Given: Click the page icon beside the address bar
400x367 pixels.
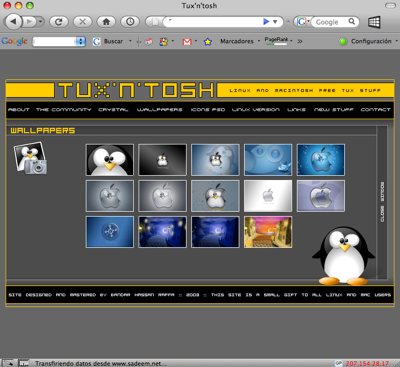Looking at the screenshot, I should click(x=155, y=22).
